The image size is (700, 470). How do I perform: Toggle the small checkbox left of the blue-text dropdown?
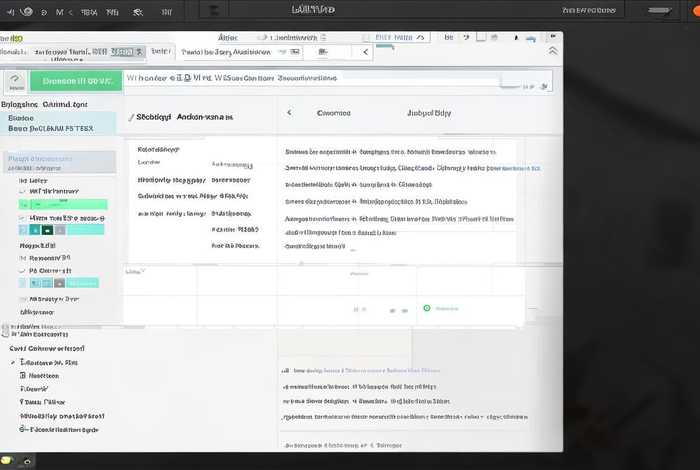pyautogui.click(x=366, y=37)
